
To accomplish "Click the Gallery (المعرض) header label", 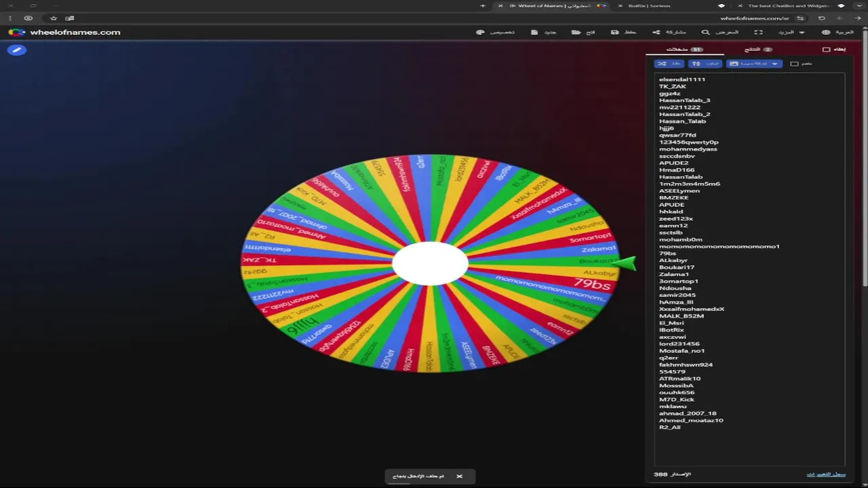I will coord(727,32).
